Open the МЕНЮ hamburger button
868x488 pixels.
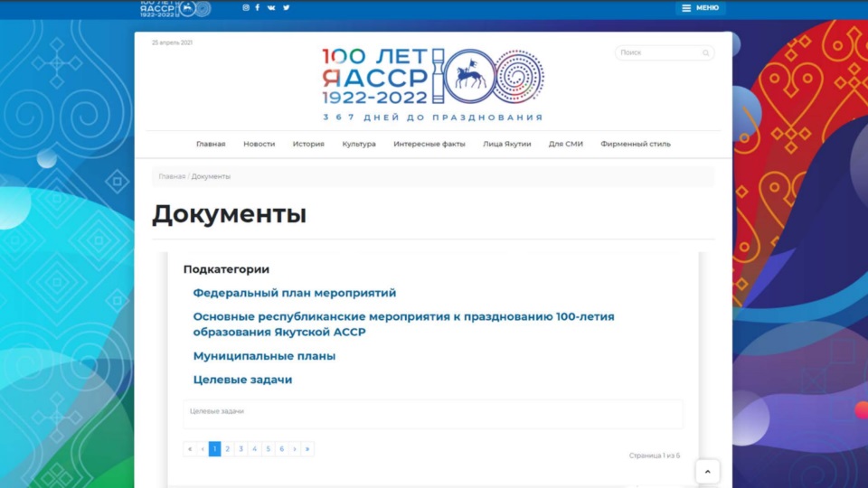pos(700,8)
